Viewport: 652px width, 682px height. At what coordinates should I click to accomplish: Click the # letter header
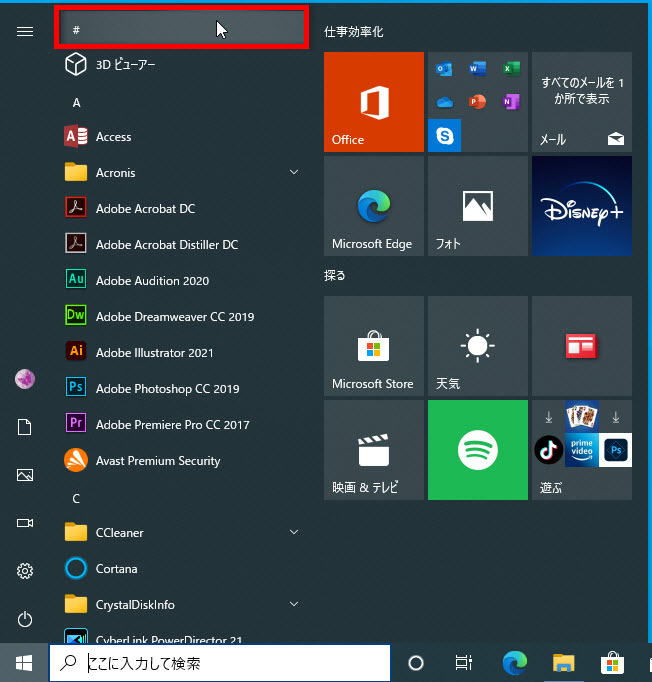pyautogui.click(x=180, y=29)
